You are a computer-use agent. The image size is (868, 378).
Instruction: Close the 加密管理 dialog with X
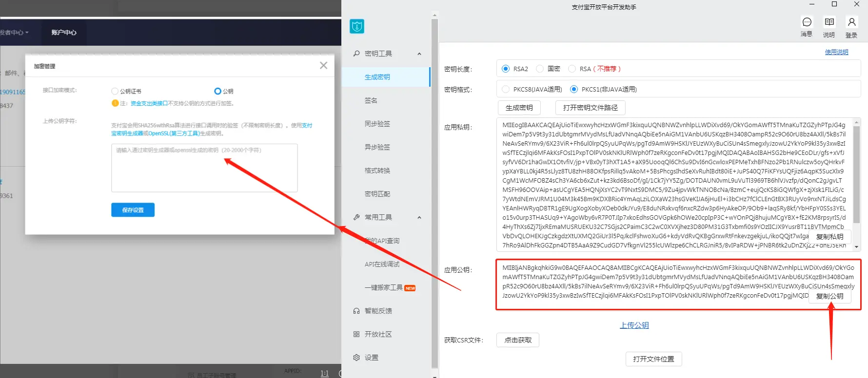[x=323, y=65]
